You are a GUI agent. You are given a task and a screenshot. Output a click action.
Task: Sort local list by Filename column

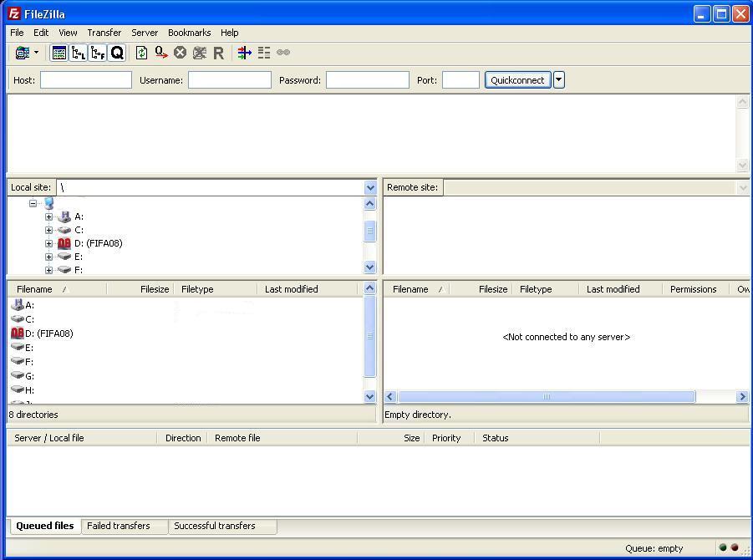58,289
